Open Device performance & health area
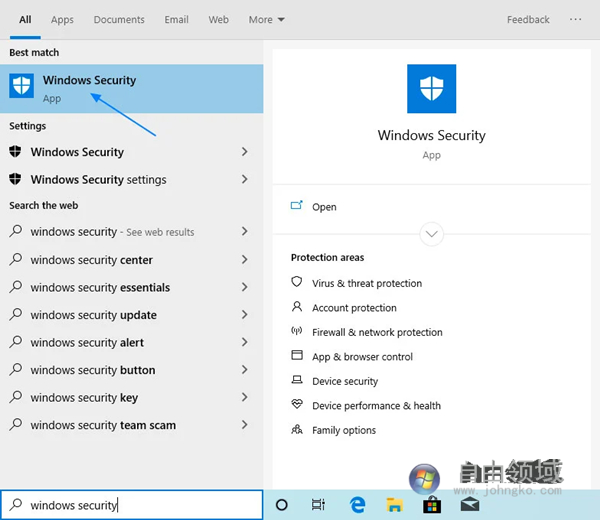 377,406
